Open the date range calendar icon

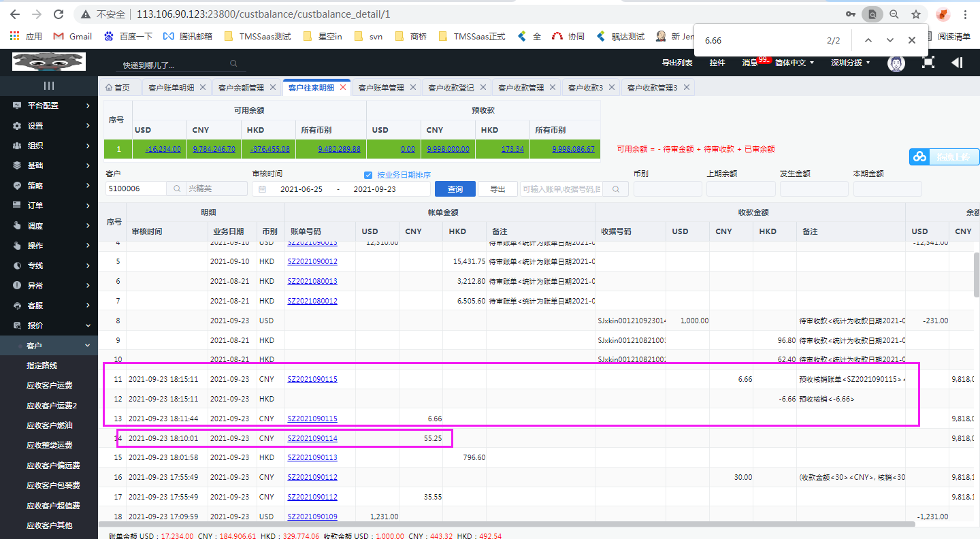click(x=262, y=189)
